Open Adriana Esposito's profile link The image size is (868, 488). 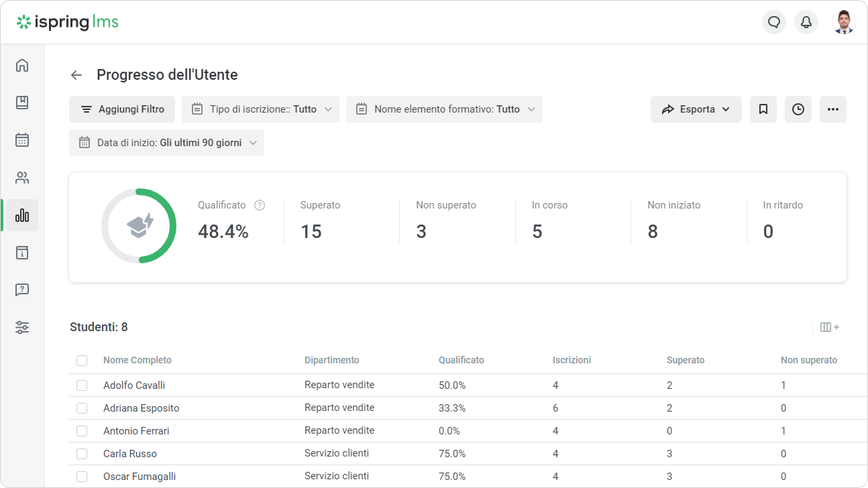(141, 408)
